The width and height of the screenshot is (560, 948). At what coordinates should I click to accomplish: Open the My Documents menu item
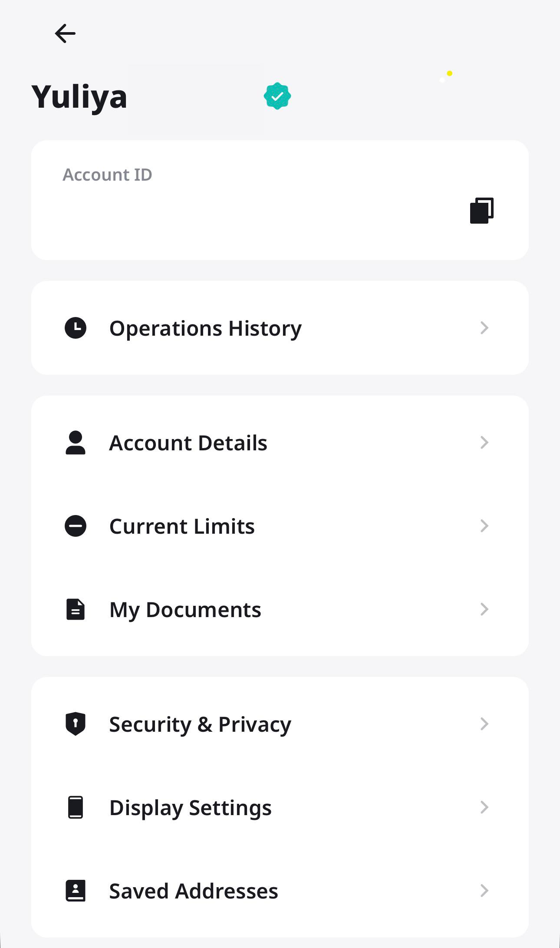(185, 610)
